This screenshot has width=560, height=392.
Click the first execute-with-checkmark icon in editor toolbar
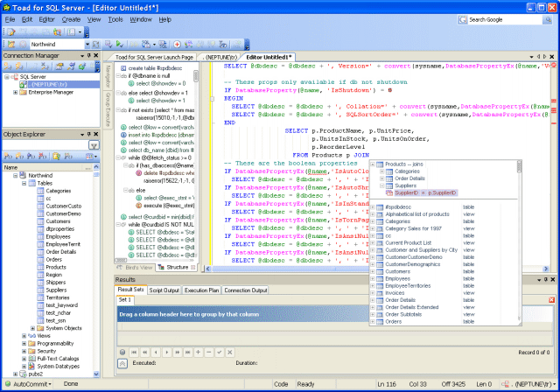108,45
